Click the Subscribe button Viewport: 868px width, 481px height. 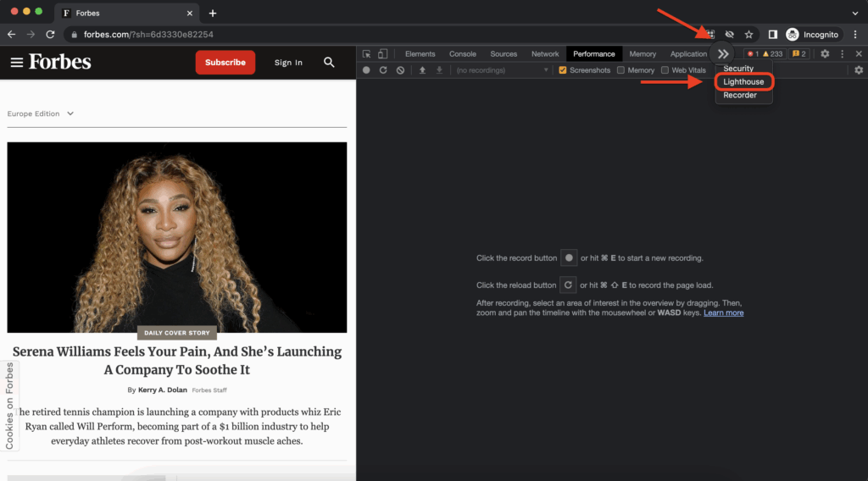tap(225, 63)
